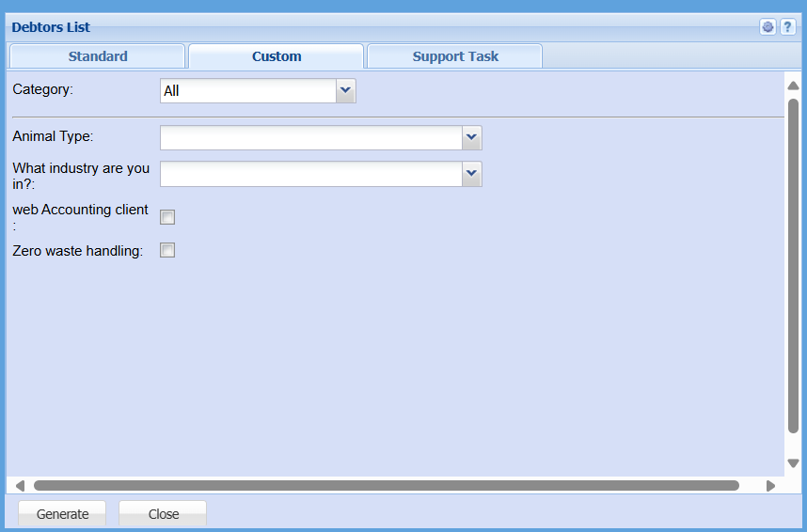Click into the Animal Type field
807x532 pixels.
pos(311,137)
